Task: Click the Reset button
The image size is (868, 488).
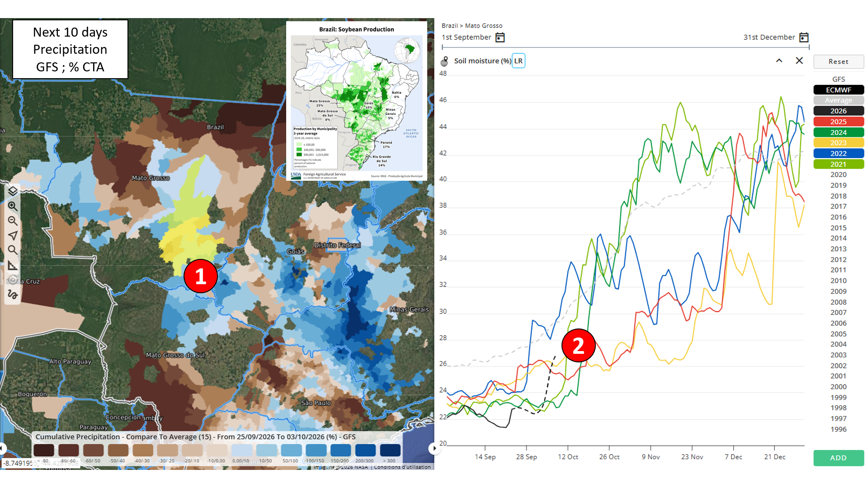Action: click(839, 61)
